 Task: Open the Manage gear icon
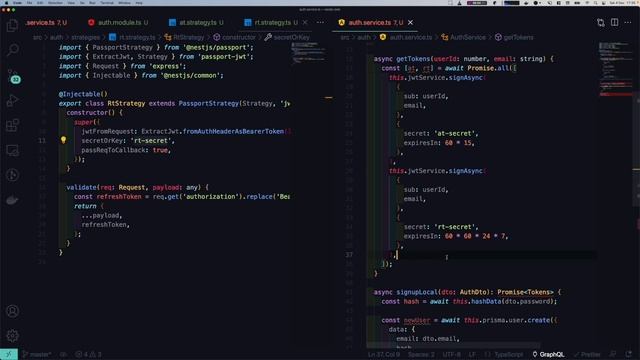pos(13,336)
